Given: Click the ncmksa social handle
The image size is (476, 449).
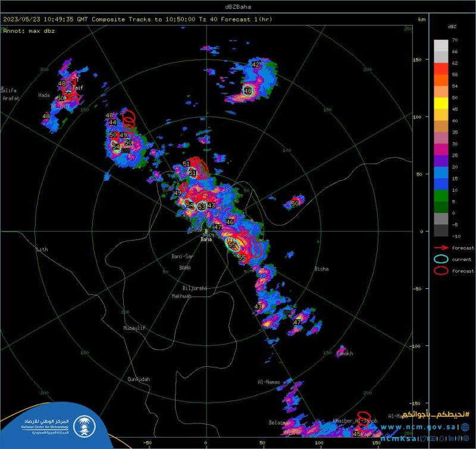Looking at the screenshot, I should 399,438.
